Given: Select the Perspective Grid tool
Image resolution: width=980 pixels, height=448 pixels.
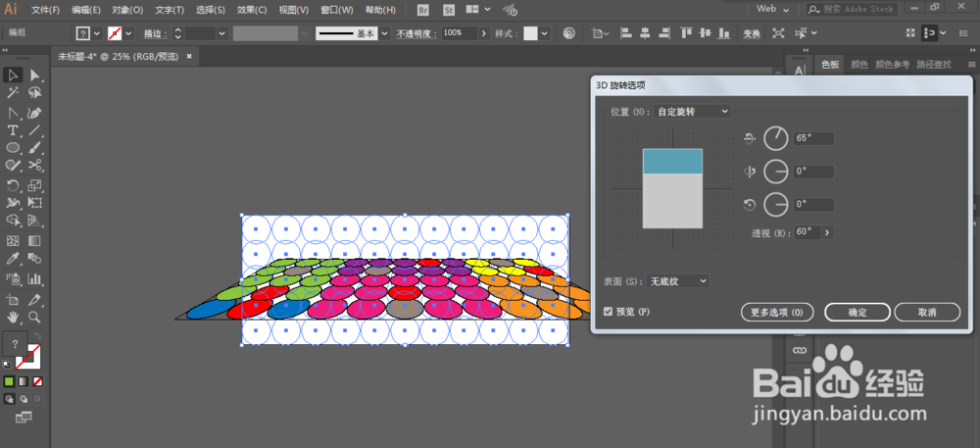Looking at the screenshot, I should 35,221.
